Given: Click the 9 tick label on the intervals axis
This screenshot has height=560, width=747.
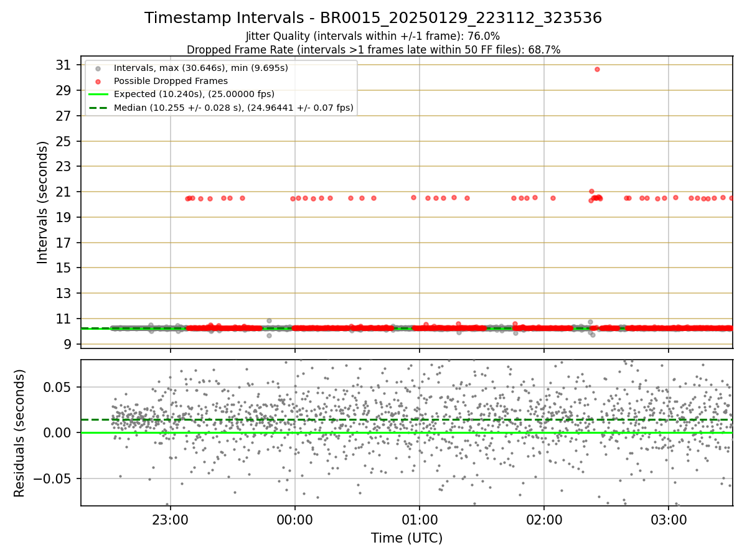Looking at the screenshot, I should tap(68, 344).
